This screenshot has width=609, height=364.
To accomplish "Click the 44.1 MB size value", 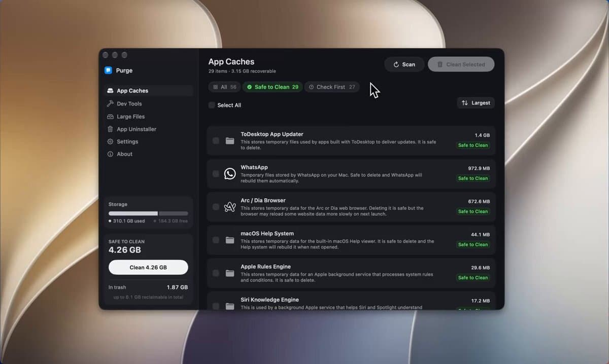I will (x=481, y=235).
